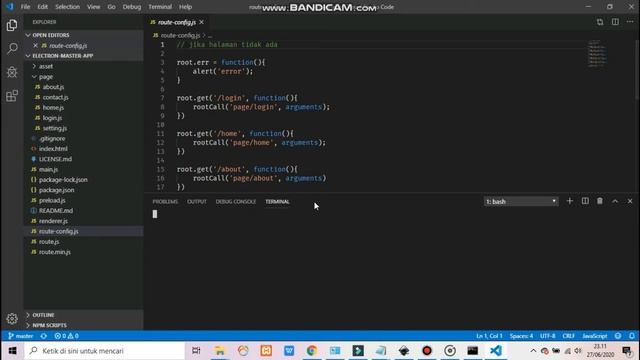
Task: Open Google Chrome from taskbar
Action: 312,351
